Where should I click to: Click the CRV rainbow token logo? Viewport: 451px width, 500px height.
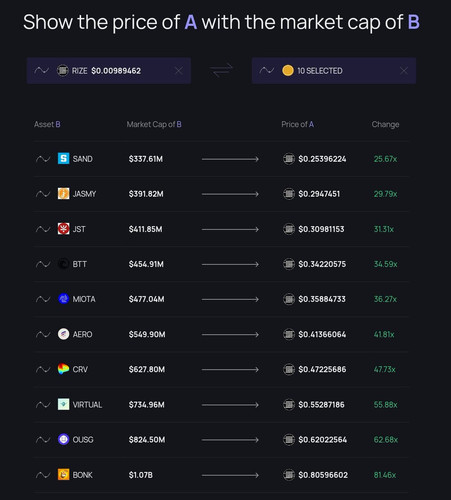(63, 369)
